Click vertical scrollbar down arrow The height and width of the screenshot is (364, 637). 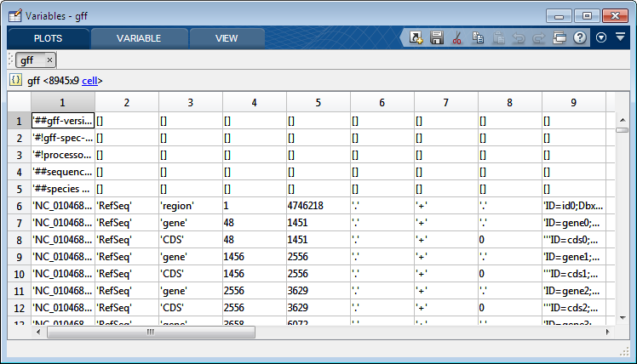[623, 318]
